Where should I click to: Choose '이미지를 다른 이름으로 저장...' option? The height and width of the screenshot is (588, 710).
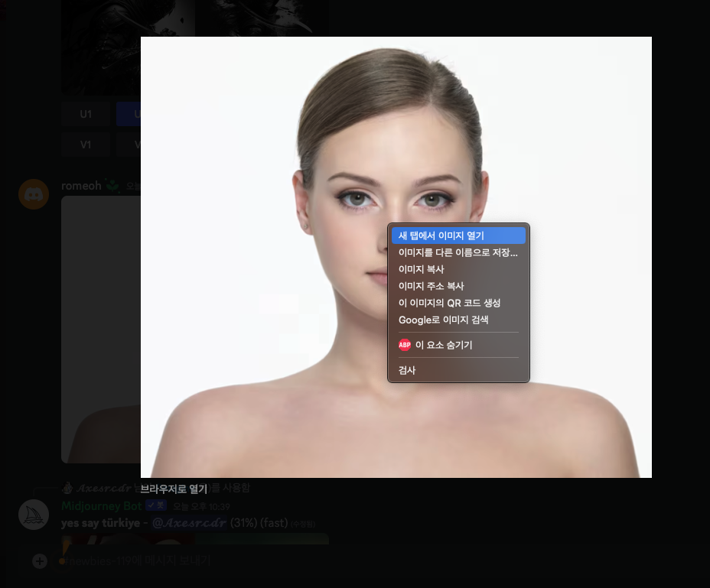click(458, 252)
